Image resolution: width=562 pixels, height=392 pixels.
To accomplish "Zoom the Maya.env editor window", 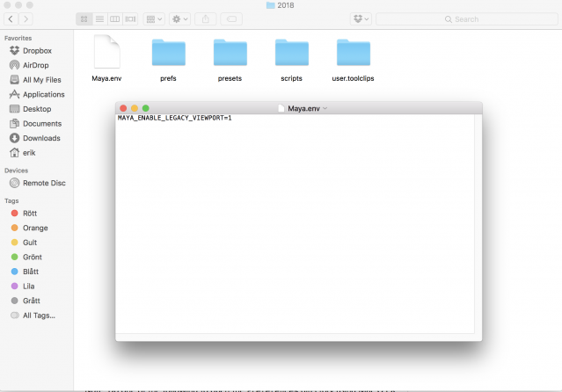I will point(145,108).
